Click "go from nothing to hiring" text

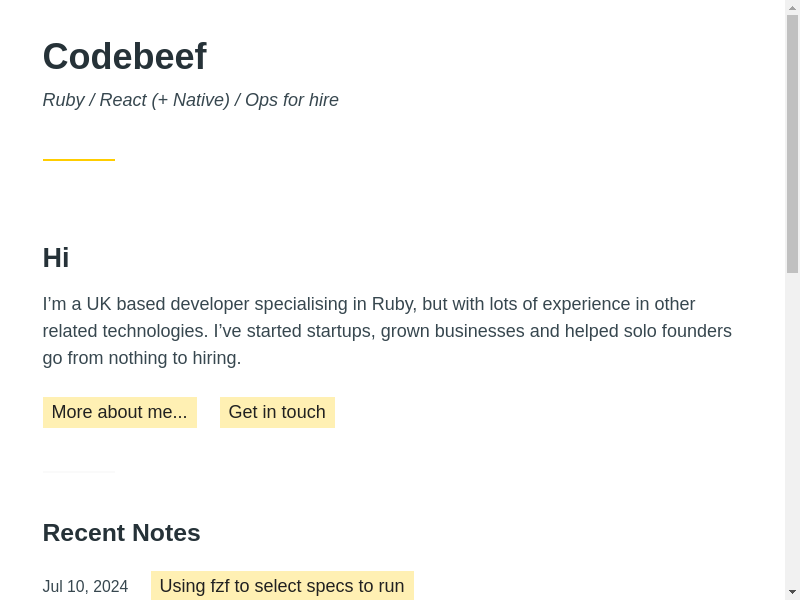tap(141, 358)
